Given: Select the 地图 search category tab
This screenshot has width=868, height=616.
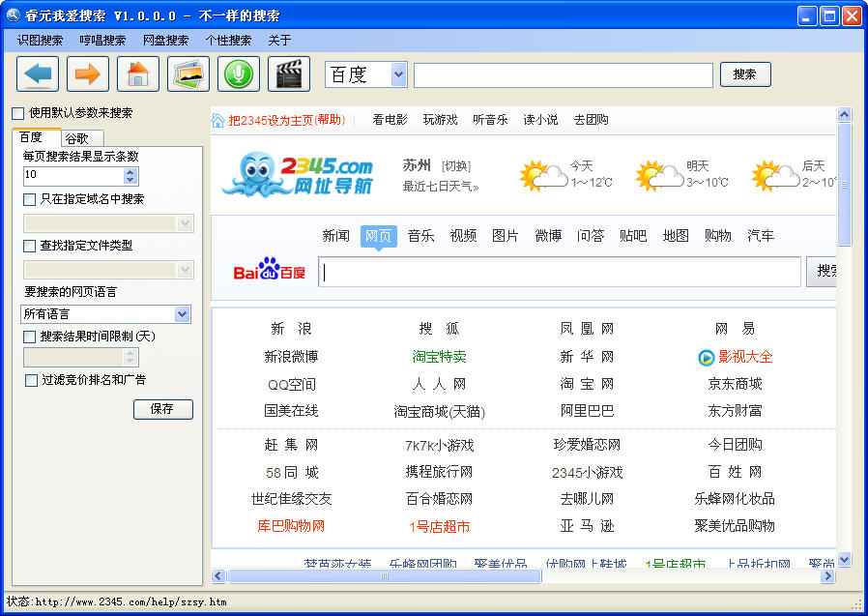Looking at the screenshot, I should click(x=676, y=236).
